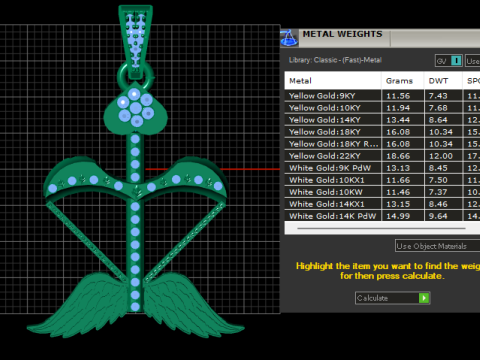
Task: Click the grams value 13.13
Action: (398, 168)
